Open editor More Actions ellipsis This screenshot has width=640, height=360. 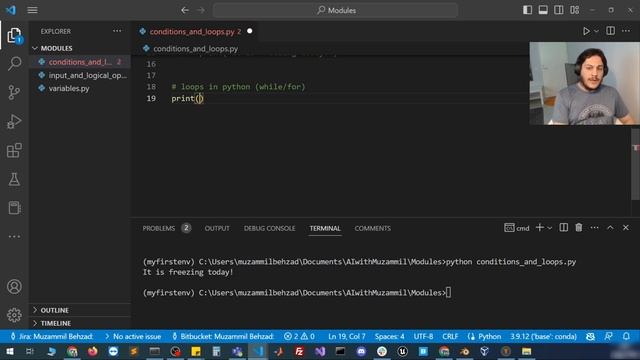(x=626, y=31)
